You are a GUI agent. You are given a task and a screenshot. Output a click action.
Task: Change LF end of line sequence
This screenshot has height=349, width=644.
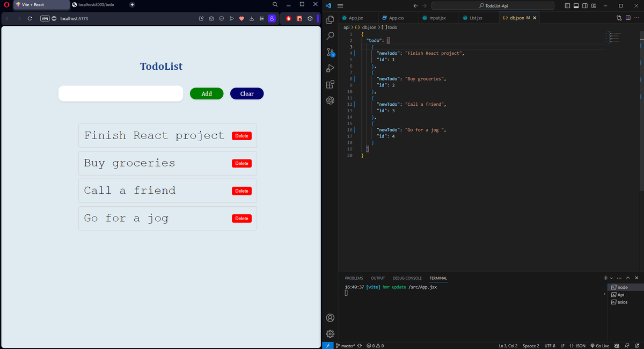click(562, 345)
